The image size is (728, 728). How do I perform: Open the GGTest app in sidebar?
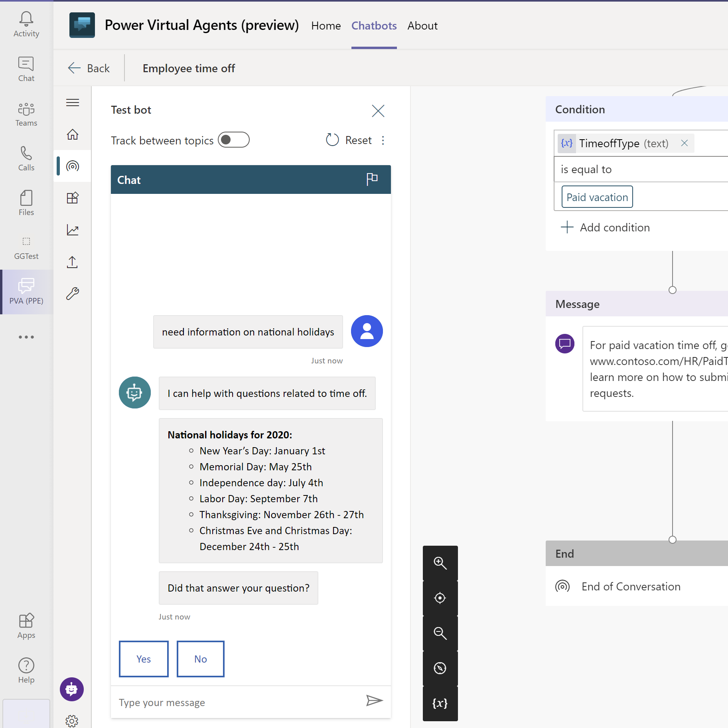click(x=26, y=247)
